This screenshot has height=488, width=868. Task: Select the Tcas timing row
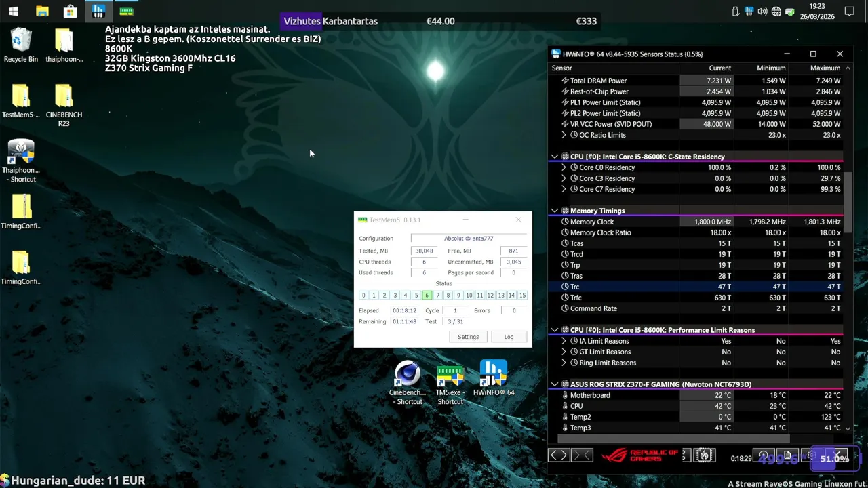tap(696, 243)
